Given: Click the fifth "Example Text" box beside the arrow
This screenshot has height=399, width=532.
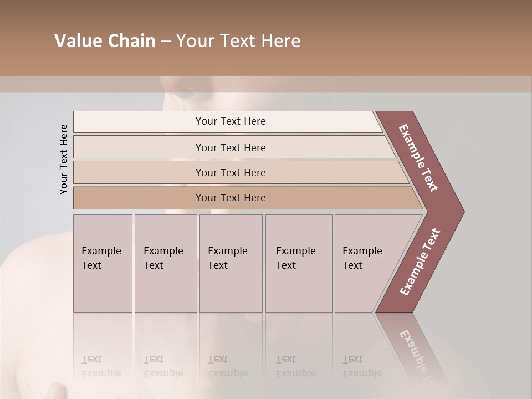Looking at the screenshot, I should [366, 263].
